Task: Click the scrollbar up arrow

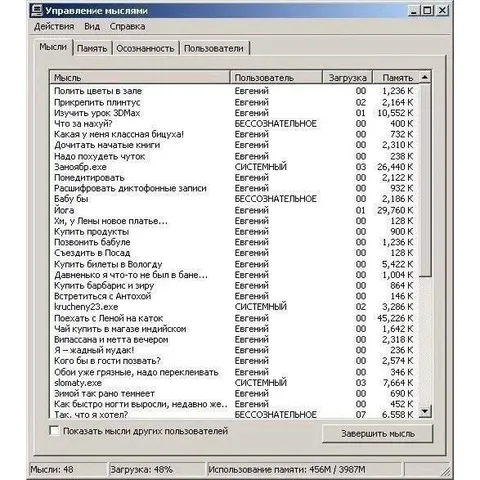Action: click(x=425, y=77)
